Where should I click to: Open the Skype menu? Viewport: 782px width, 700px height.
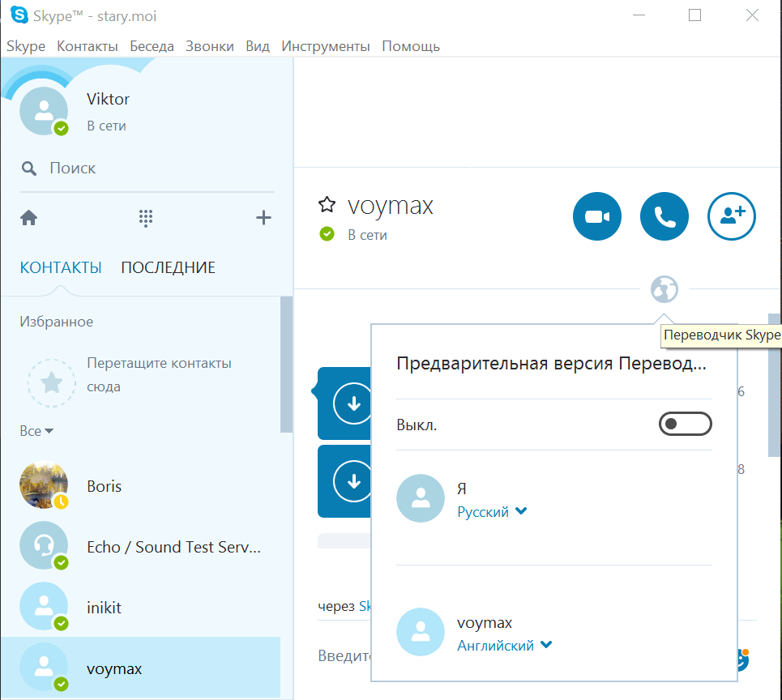pos(26,46)
